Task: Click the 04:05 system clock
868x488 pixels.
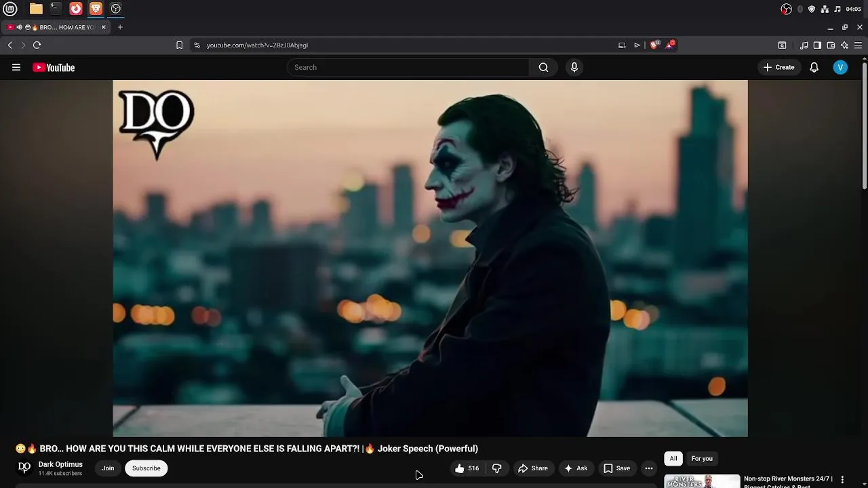Action: pos(854,9)
